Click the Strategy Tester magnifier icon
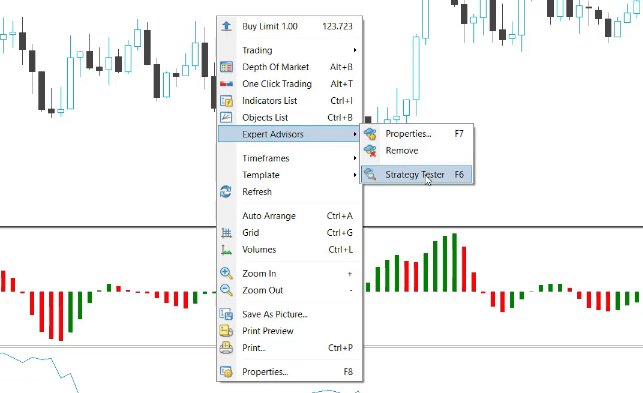The height and width of the screenshot is (393, 643). coord(370,174)
